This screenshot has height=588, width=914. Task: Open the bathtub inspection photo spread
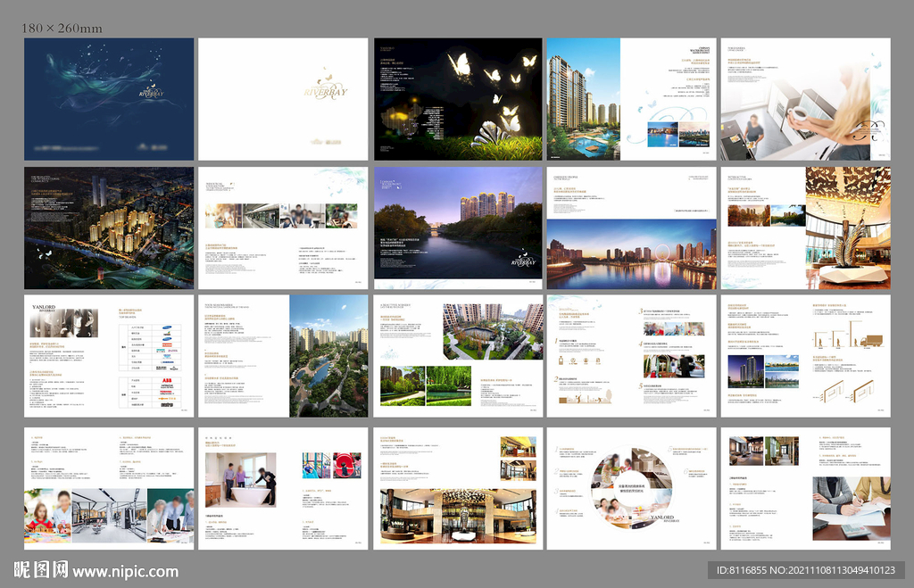click(x=283, y=488)
